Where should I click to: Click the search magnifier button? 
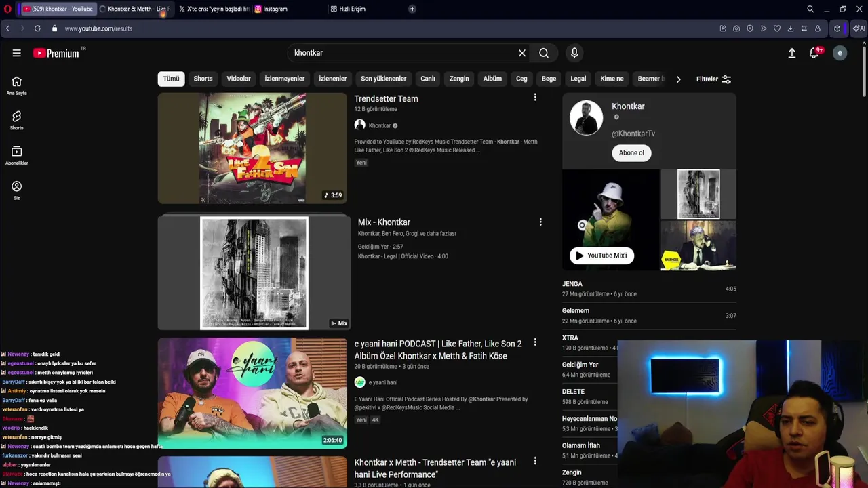544,53
